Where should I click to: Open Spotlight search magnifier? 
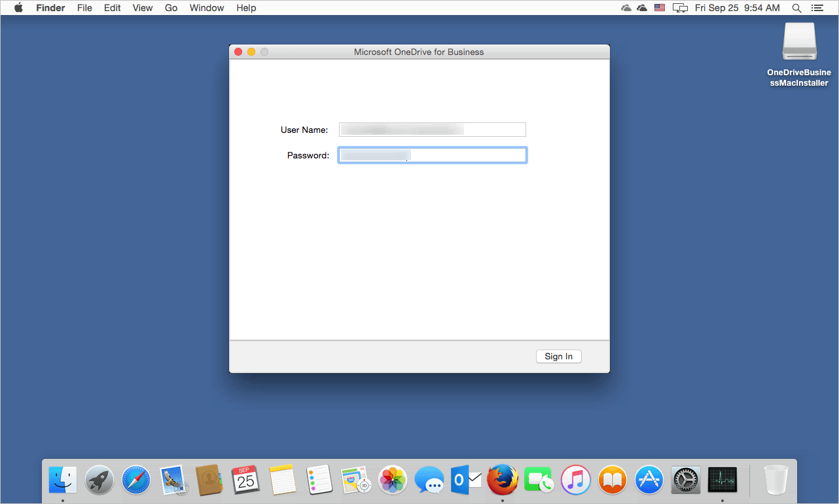point(796,8)
